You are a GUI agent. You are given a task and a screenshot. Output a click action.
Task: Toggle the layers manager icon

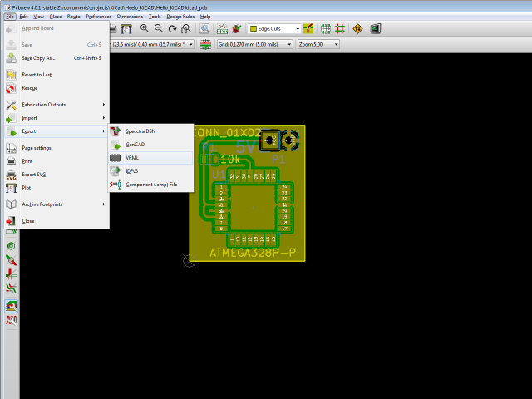(x=11, y=306)
